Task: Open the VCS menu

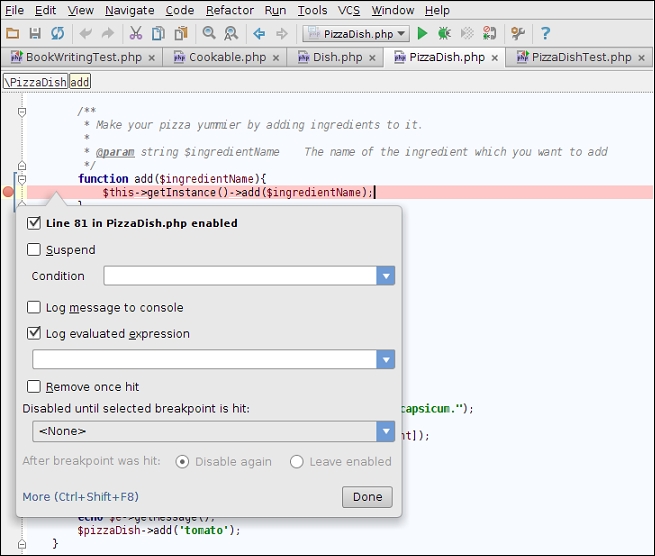Action: tap(349, 10)
